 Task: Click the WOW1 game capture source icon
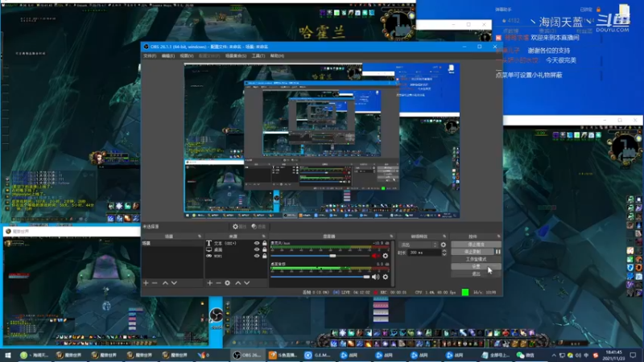(x=208, y=256)
